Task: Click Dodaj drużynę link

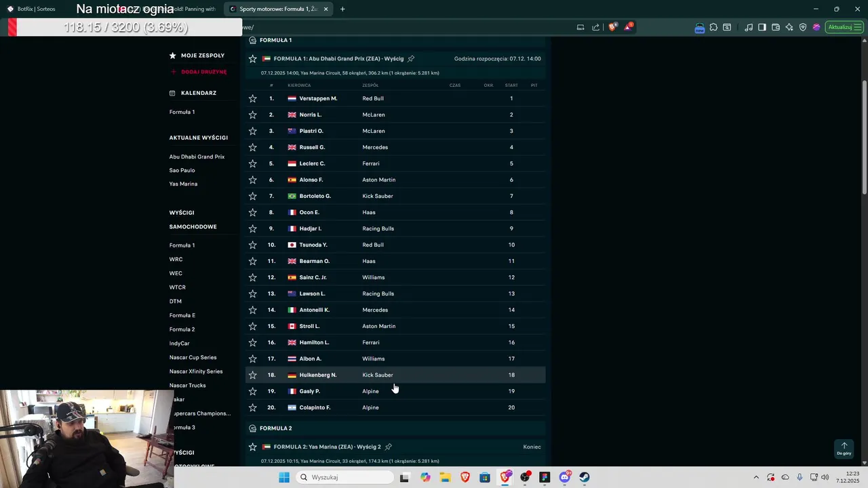Action: pyautogui.click(x=204, y=72)
